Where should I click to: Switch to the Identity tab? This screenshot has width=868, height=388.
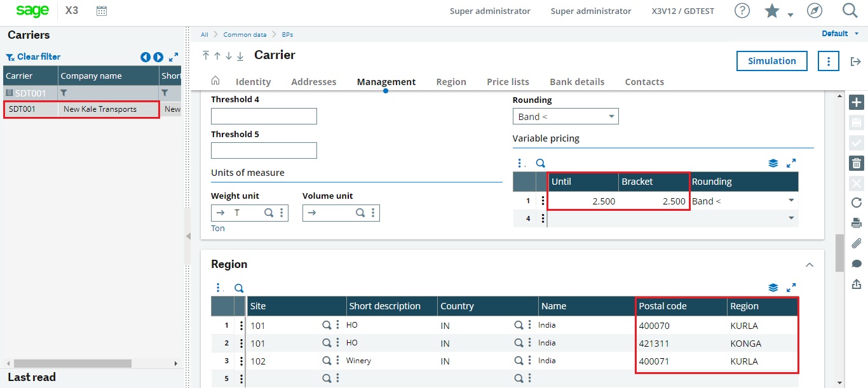tap(253, 81)
